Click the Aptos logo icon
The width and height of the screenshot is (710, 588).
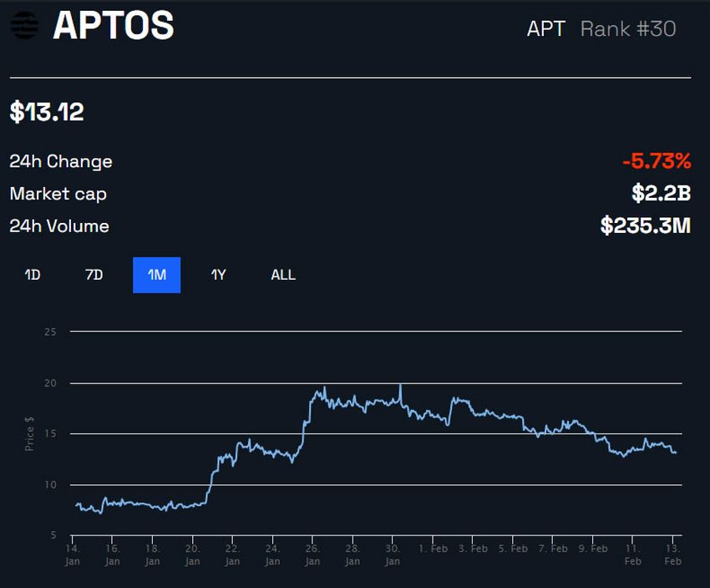pos(24,25)
